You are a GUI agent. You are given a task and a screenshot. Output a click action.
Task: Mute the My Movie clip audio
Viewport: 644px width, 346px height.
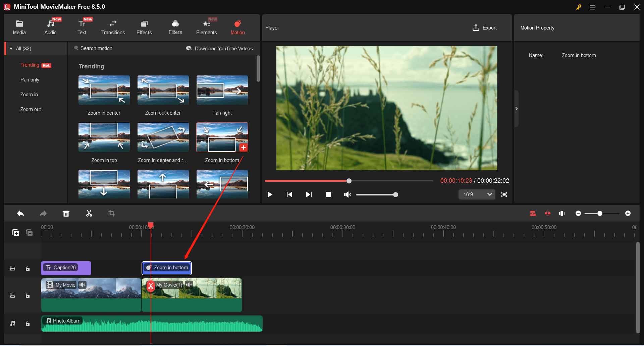pyautogui.click(x=83, y=285)
